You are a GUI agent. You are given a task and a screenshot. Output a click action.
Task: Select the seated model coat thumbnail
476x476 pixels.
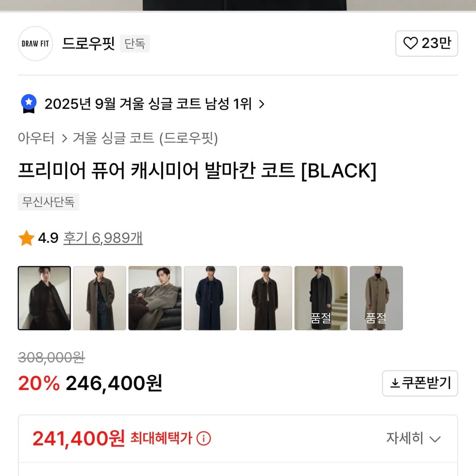pyautogui.click(x=155, y=298)
